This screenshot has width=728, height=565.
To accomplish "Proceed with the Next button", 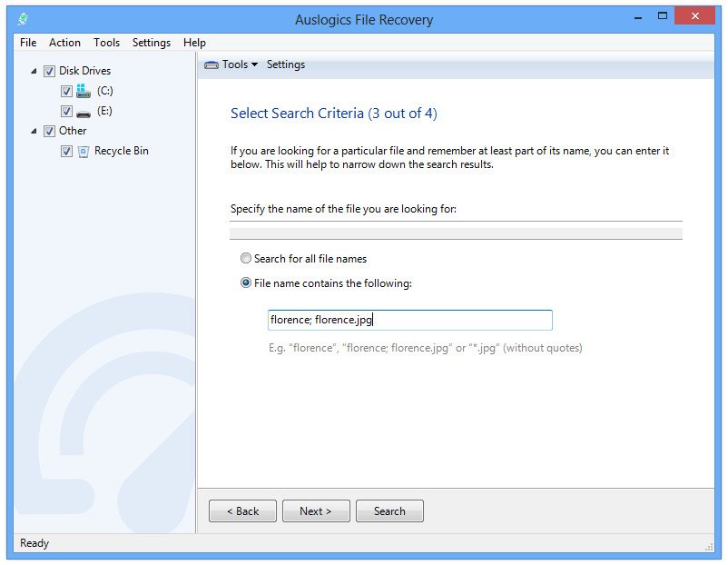I will click(316, 511).
